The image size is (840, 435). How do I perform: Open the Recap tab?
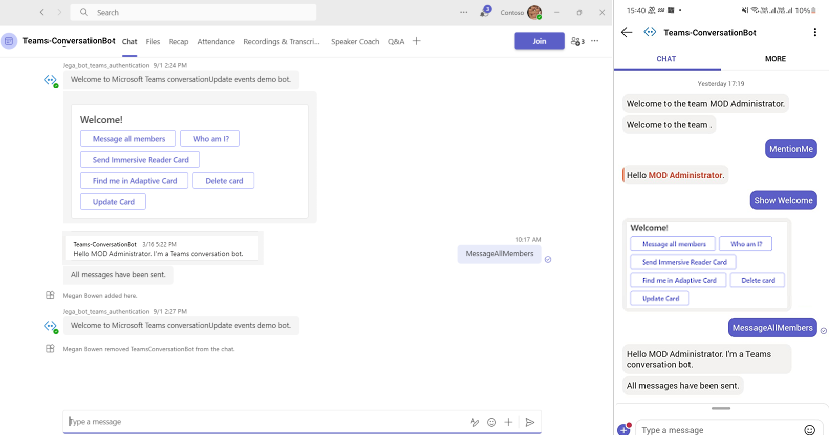pyautogui.click(x=178, y=41)
